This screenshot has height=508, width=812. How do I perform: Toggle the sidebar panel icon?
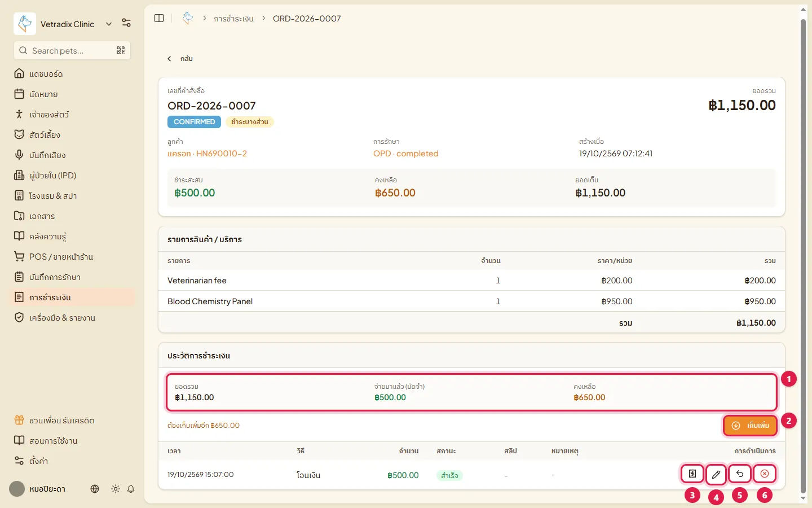pyautogui.click(x=159, y=18)
